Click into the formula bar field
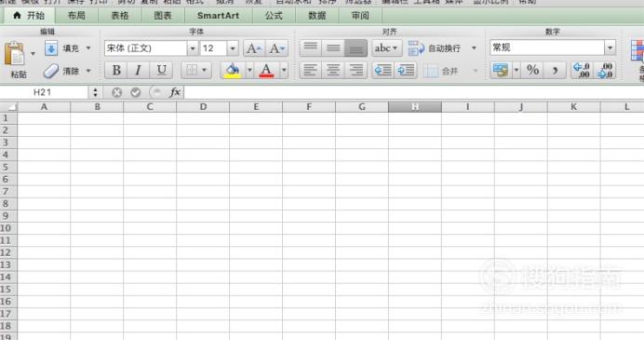Image resolution: width=644 pixels, height=340 pixels. [414, 92]
